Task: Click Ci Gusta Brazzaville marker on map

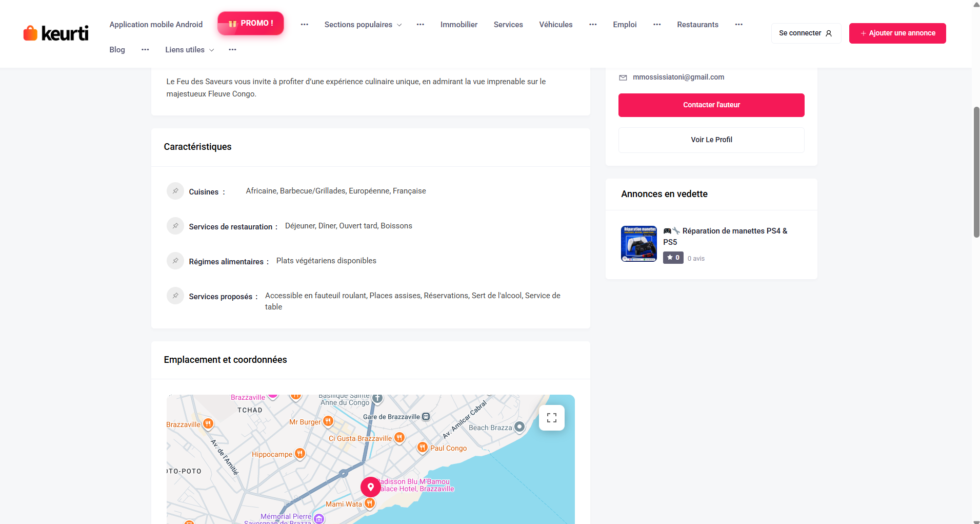Action: (x=399, y=438)
